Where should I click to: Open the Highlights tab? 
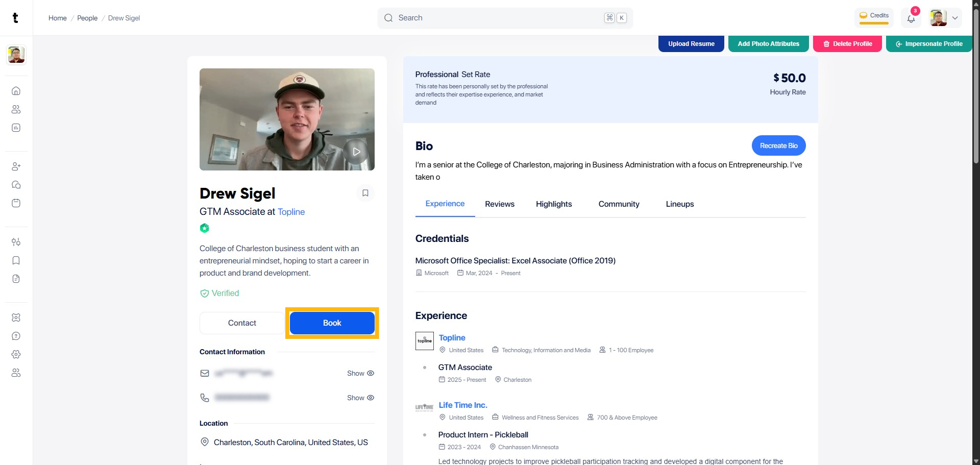[553, 204]
